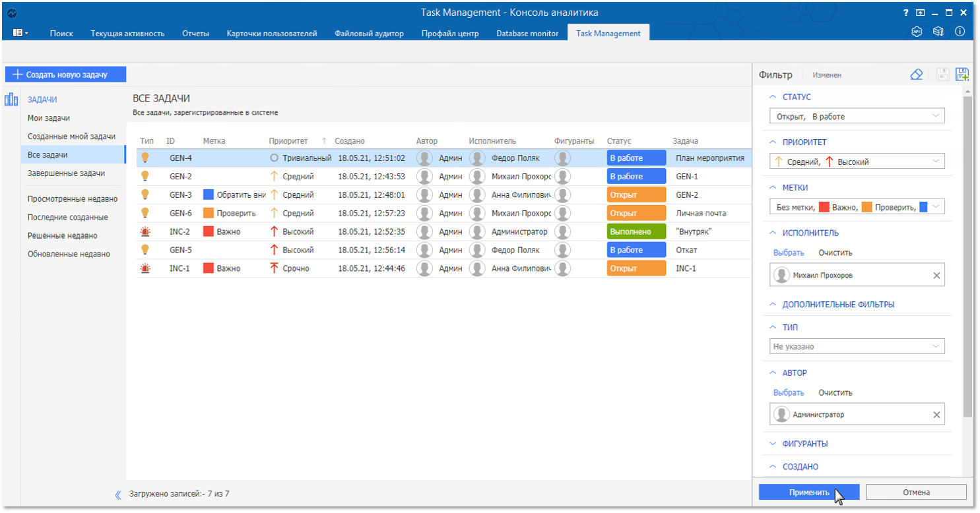This screenshot has width=980, height=513.
Task: Open Завершенные задачи list
Action: [x=66, y=173]
